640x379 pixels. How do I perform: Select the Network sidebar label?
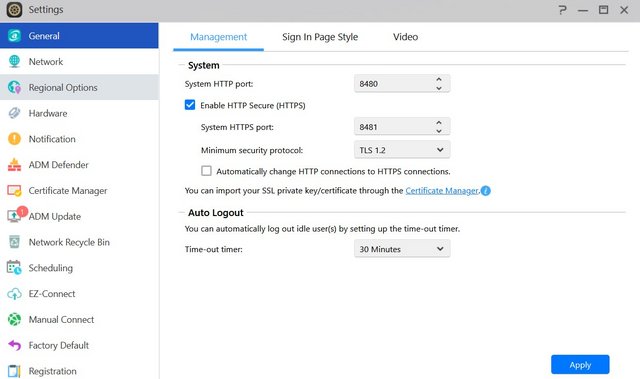point(46,62)
